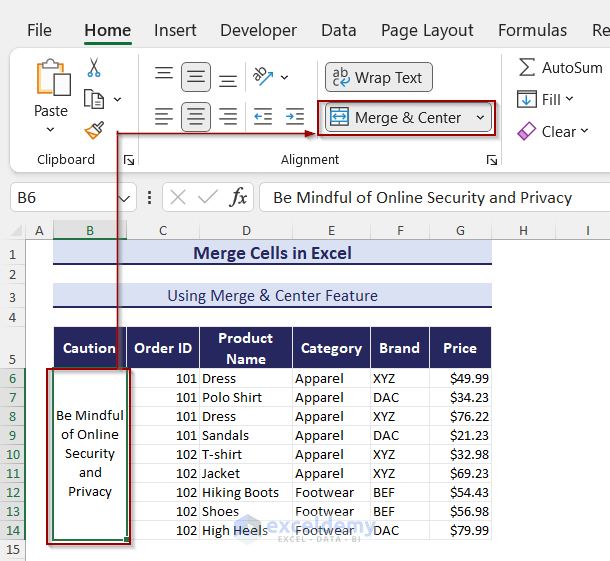Select row 1 header

[x=12, y=254]
